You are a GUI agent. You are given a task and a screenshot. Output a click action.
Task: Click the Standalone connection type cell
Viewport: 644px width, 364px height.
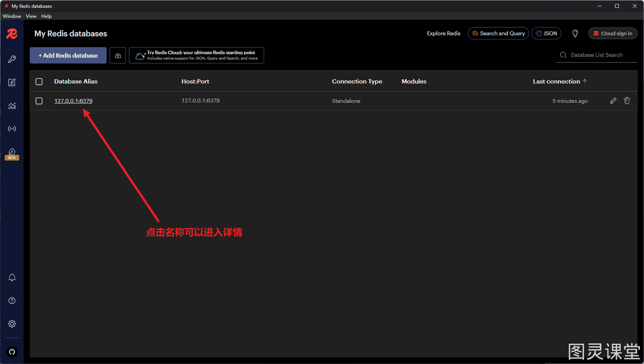(346, 101)
